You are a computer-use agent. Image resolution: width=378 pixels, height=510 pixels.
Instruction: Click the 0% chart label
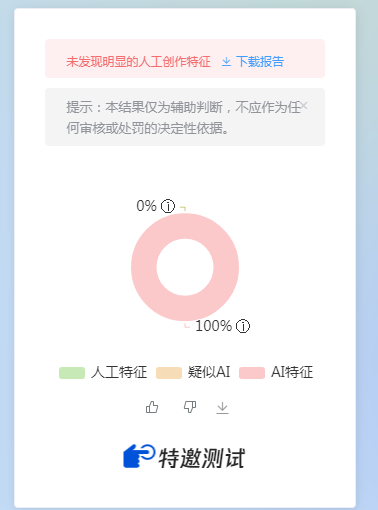coord(146,206)
